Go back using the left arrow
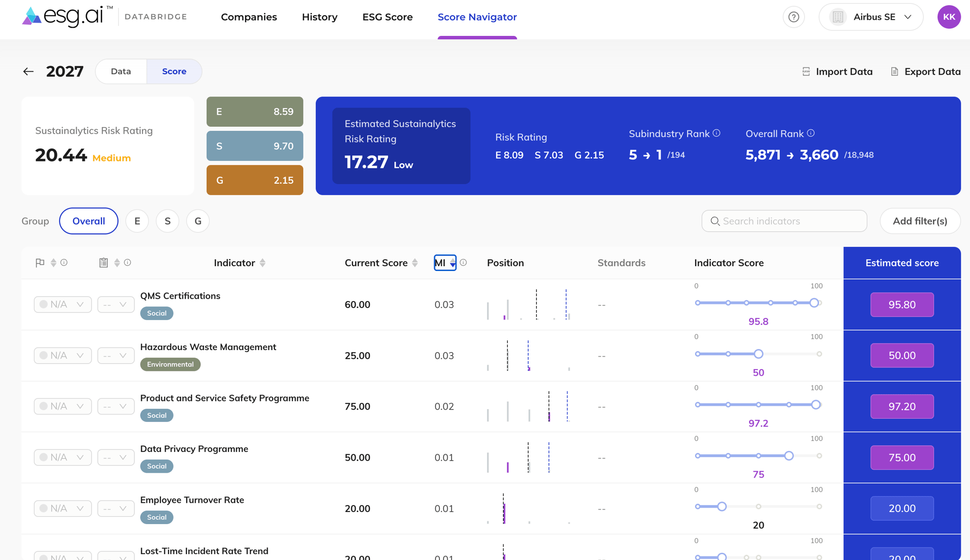The height and width of the screenshot is (560, 970). coord(28,72)
